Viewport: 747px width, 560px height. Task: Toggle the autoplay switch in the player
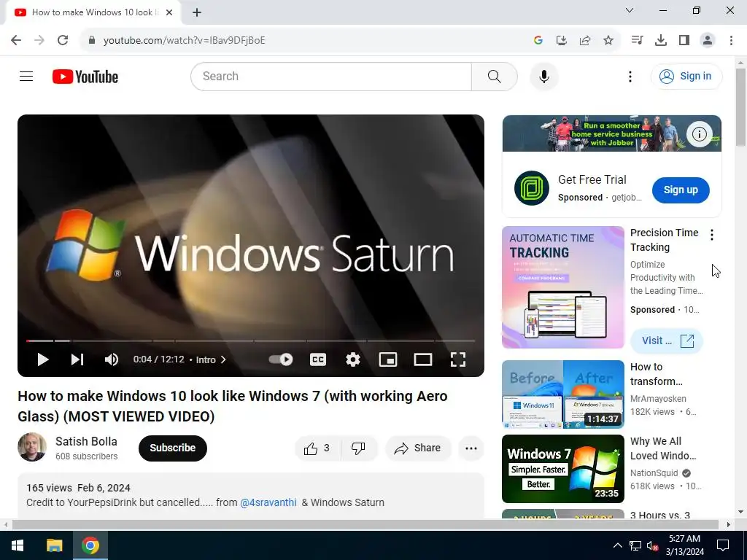click(281, 359)
